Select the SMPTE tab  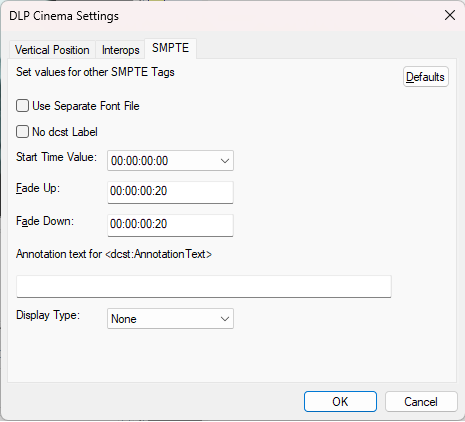pyautogui.click(x=170, y=48)
